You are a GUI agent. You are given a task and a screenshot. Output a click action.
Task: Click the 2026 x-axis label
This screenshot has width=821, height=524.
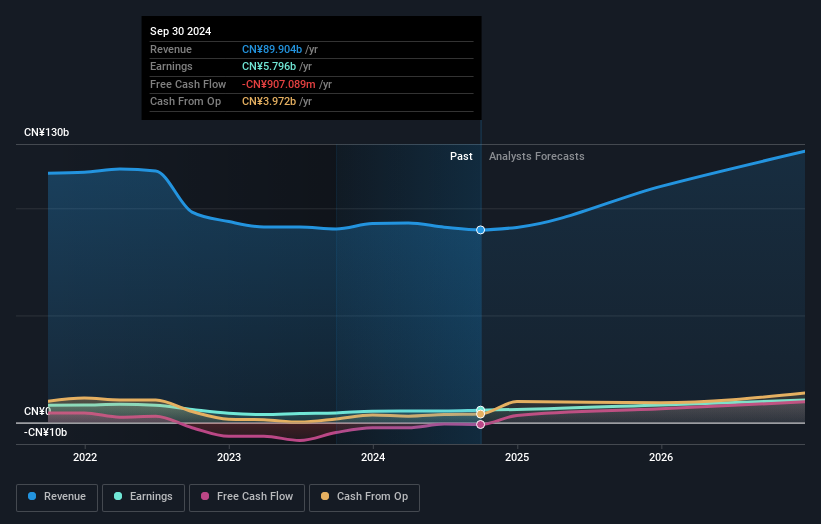[x=661, y=457]
